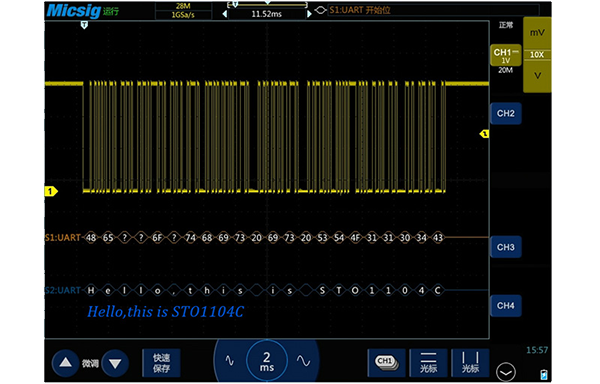Tap the fine-tune down arrow button
The width and height of the screenshot is (600, 384).
[115, 363]
